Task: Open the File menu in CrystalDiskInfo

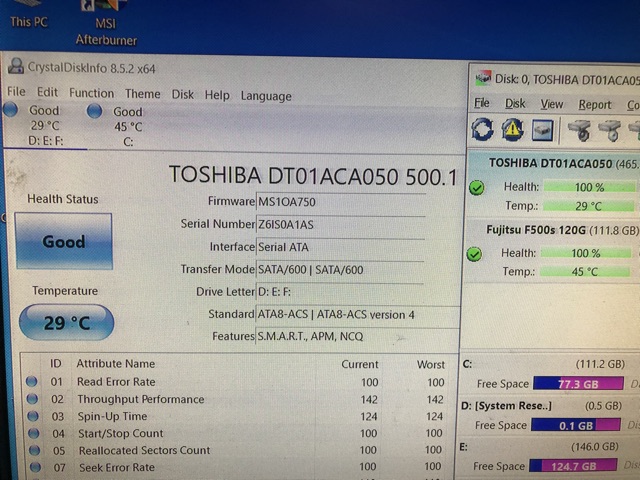Action: coord(16,91)
